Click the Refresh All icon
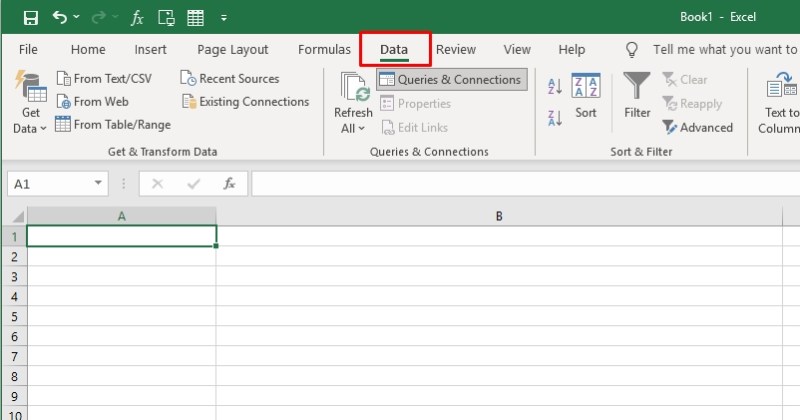Viewport: 800px width, 420px height. click(354, 87)
